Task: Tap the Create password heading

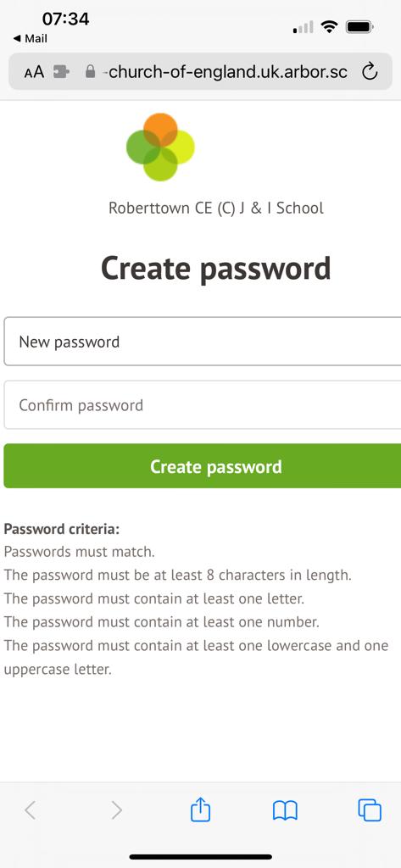Action: coord(216,269)
